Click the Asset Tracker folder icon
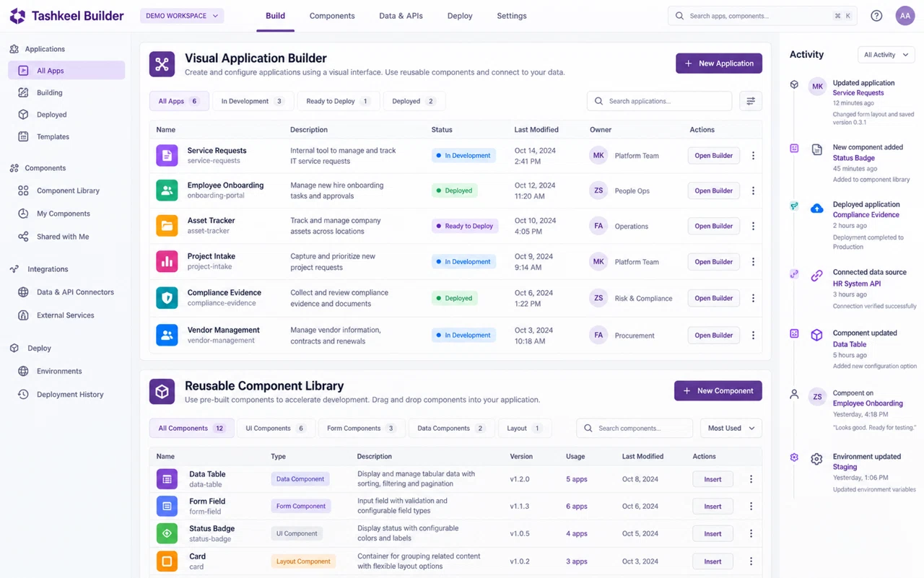Viewport: 924px width, 578px height. [167, 226]
